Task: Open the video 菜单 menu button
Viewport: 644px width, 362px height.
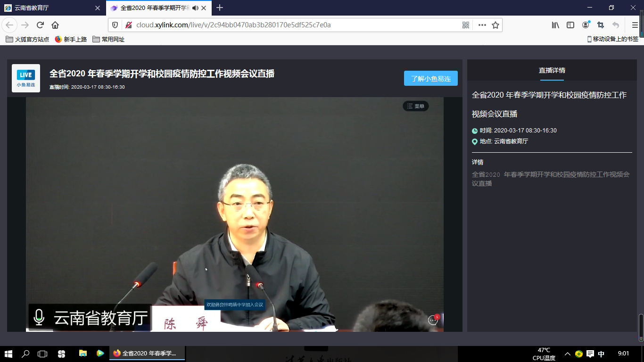Action: click(415, 106)
